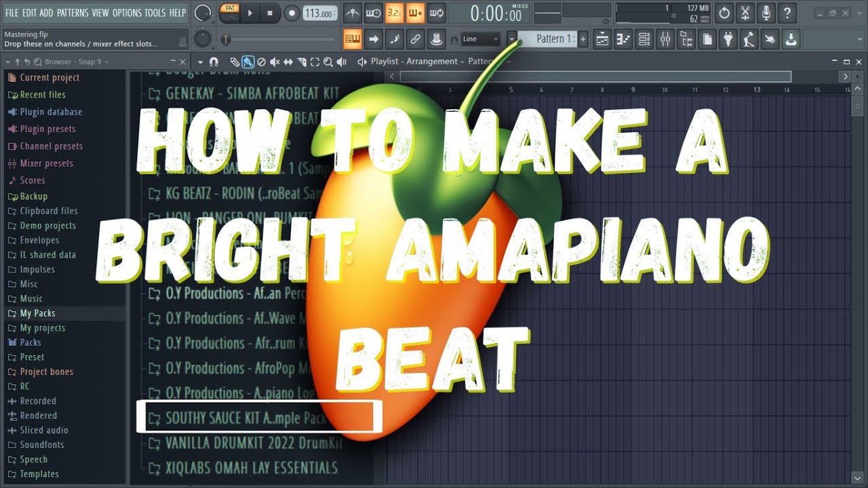Click the Stop transport button
The width and height of the screenshot is (868, 488).
(x=271, y=13)
